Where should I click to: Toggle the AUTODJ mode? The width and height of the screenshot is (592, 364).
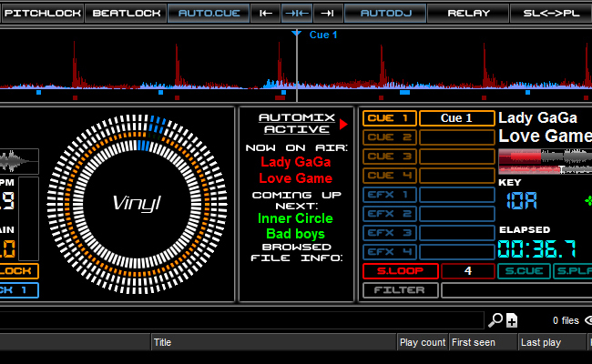coord(385,14)
